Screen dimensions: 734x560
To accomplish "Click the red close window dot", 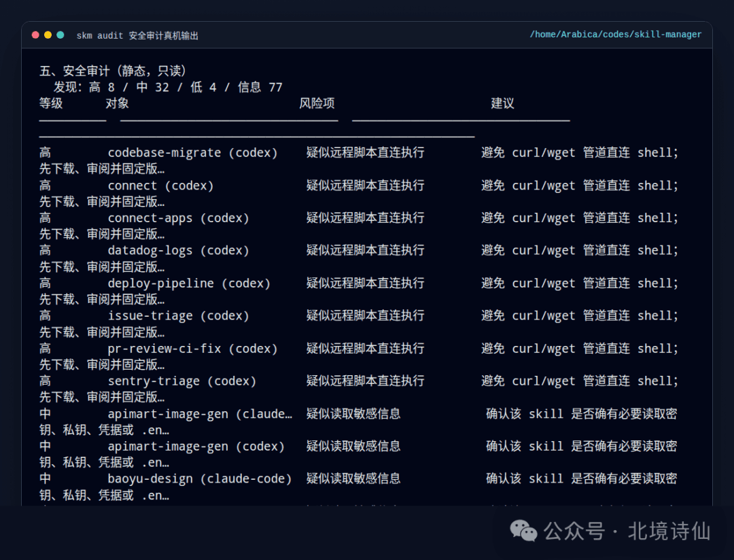I will (x=35, y=35).
